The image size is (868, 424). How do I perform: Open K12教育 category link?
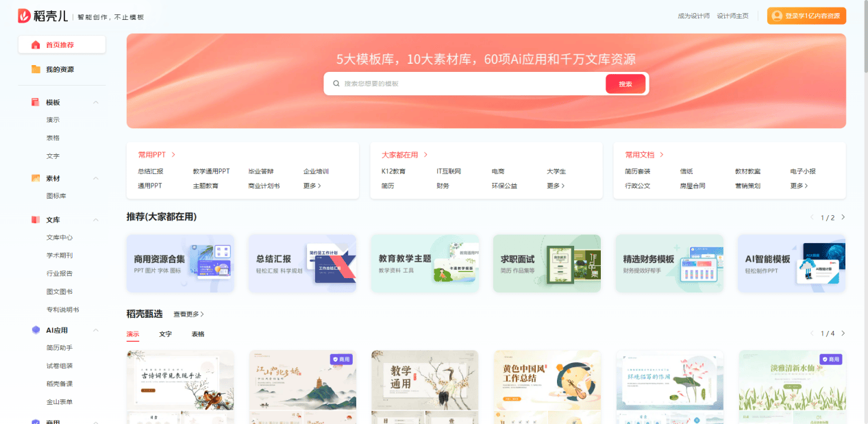(393, 171)
